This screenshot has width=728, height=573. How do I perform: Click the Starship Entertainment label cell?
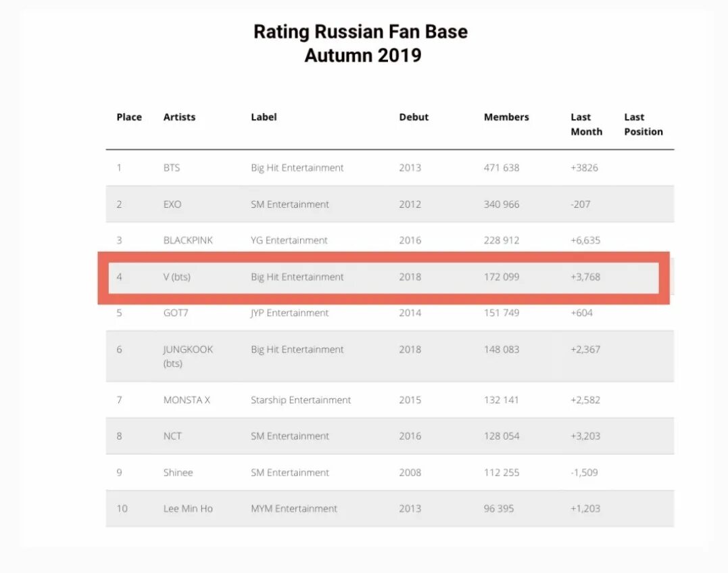pyautogui.click(x=301, y=400)
